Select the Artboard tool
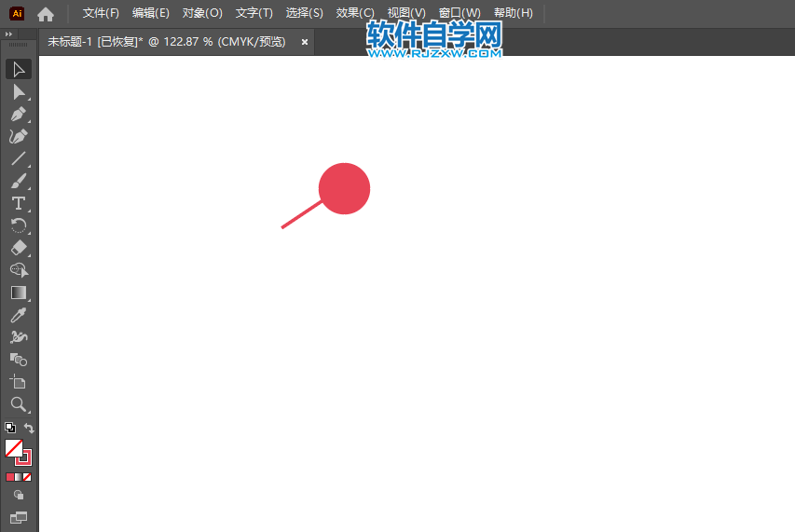 (19, 382)
